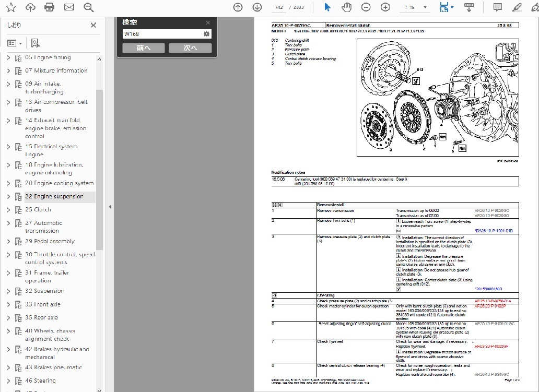Send file by email envelope icon
This screenshot has width=539, height=392.
pos(69,7)
